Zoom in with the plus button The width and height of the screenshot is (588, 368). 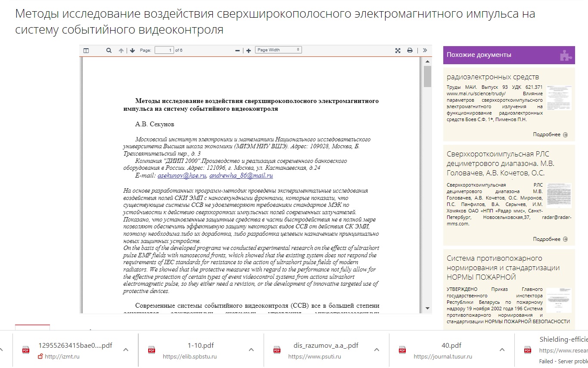pos(249,50)
